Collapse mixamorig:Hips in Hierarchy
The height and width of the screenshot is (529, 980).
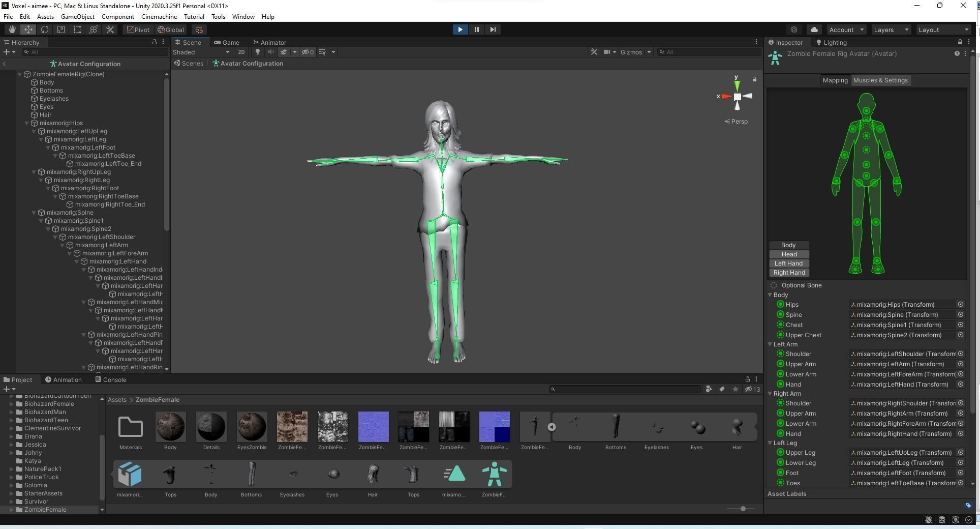27,123
